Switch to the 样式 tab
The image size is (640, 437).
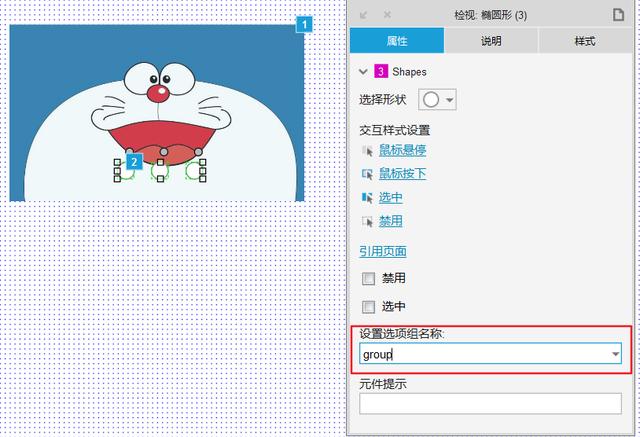pos(585,41)
